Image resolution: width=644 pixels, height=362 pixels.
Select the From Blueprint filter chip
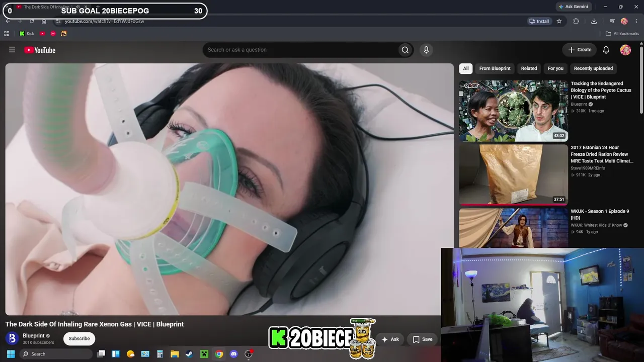tap(495, 68)
